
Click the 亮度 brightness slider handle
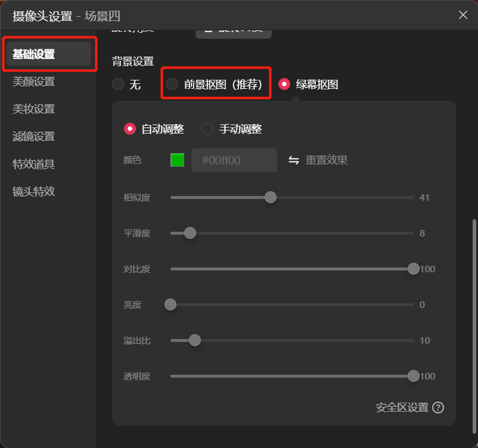(x=170, y=304)
